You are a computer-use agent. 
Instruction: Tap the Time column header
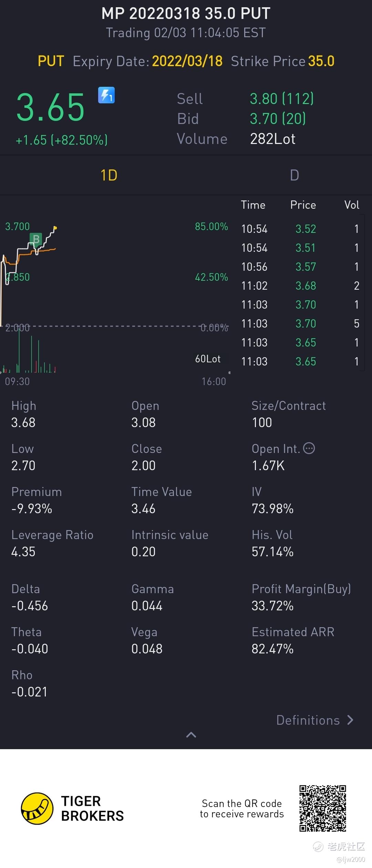pos(253,205)
